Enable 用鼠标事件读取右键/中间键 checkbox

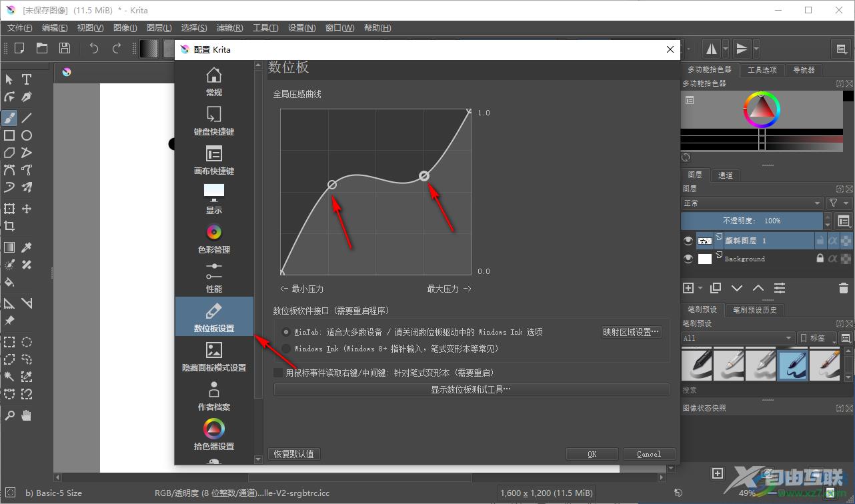click(x=279, y=373)
